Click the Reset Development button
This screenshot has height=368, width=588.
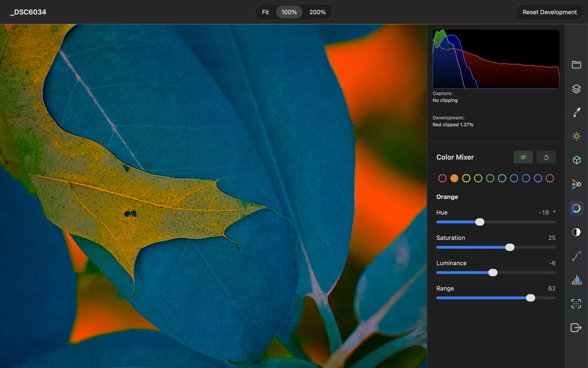[x=549, y=12]
